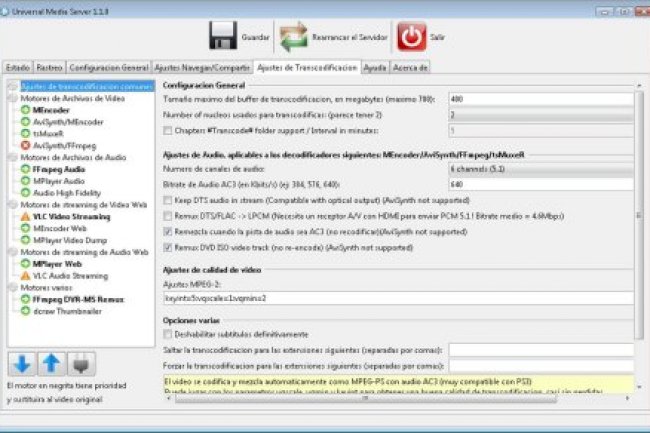Image resolution: width=650 pixels, height=433 pixels.
Task: Click the Rearrancar el Servidor text label
Action: pyautogui.click(x=349, y=37)
